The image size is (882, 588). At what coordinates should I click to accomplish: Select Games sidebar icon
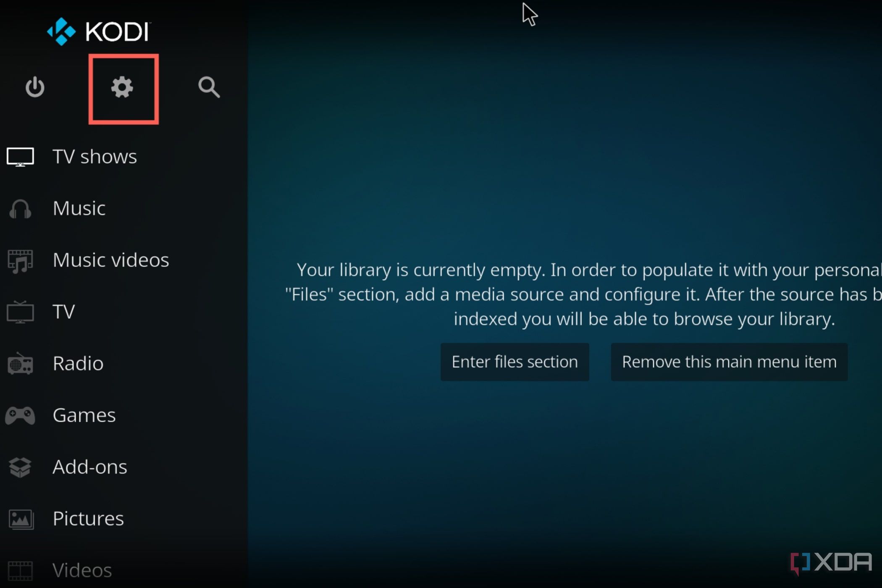(19, 415)
